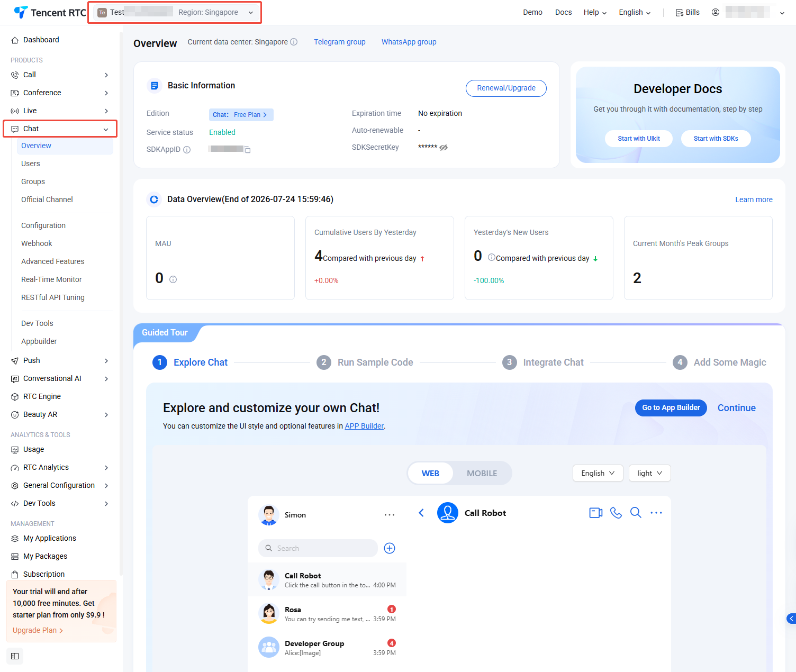796x672 pixels.
Task: Switch the preview to MOBILE
Action: [x=482, y=473]
